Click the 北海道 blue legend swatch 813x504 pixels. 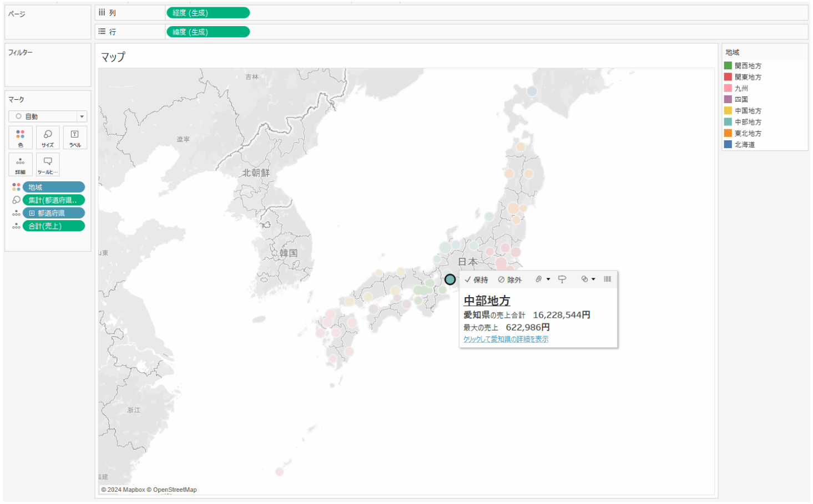(x=728, y=144)
